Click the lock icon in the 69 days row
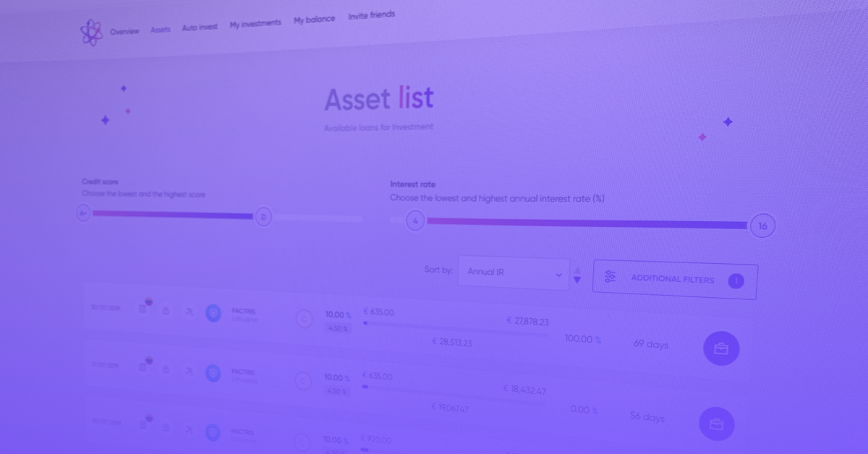This screenshot has width=868, height=454. coord(166,311)
